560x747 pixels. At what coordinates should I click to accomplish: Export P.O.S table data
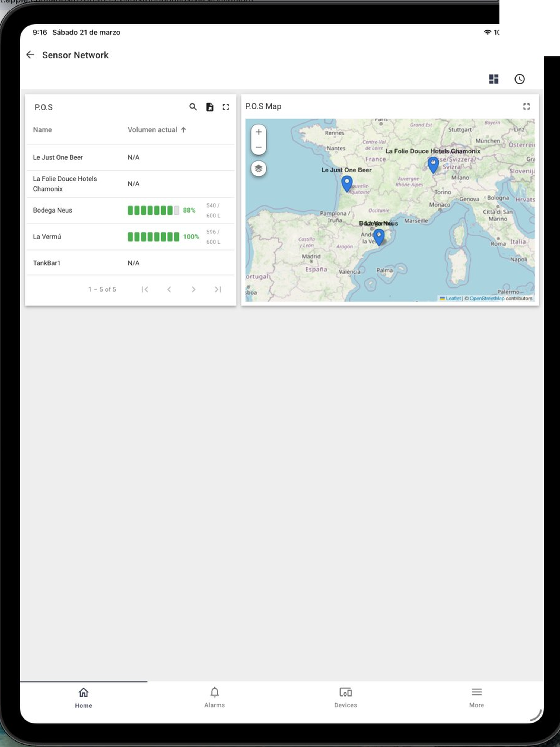[210, 107]
